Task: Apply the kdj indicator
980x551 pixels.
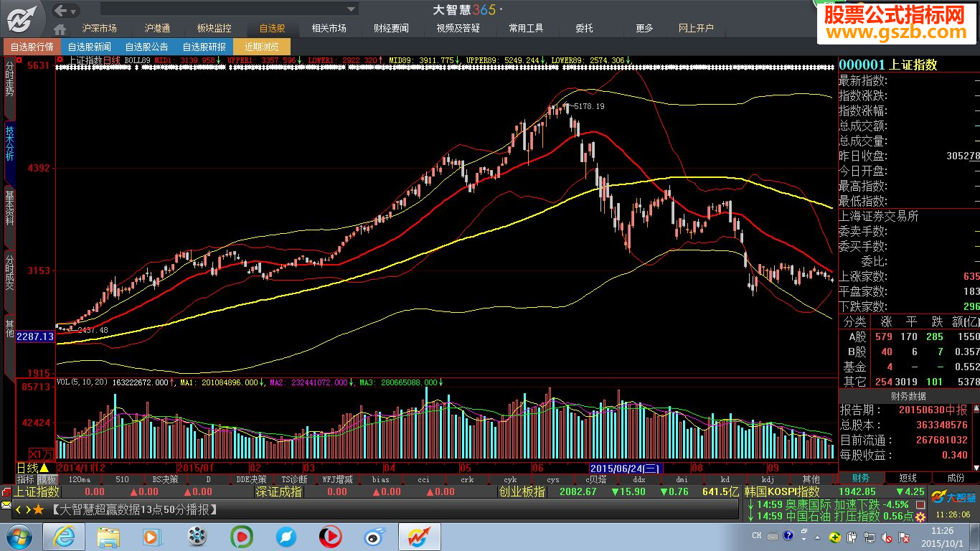Action: pos(768,479)
